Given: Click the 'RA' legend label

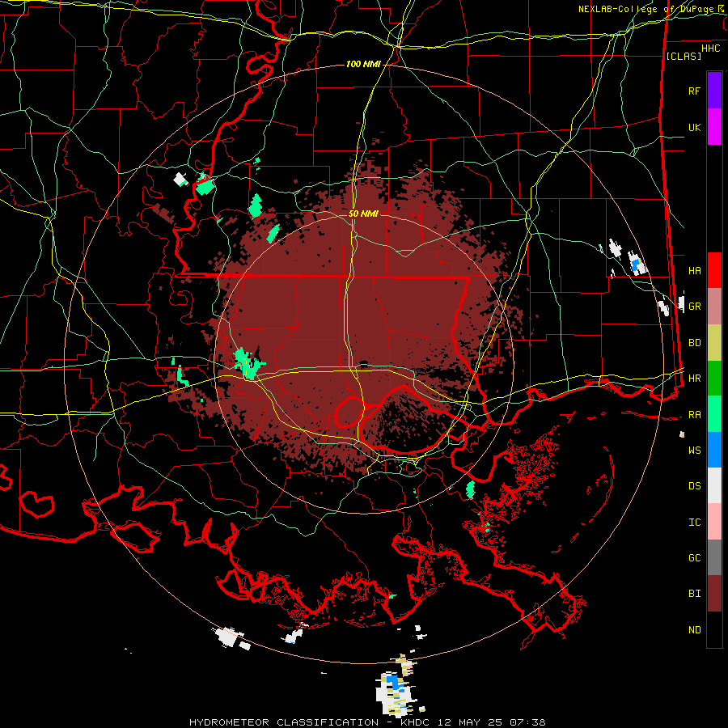Looking at the screenshot, I should [694, 415].
